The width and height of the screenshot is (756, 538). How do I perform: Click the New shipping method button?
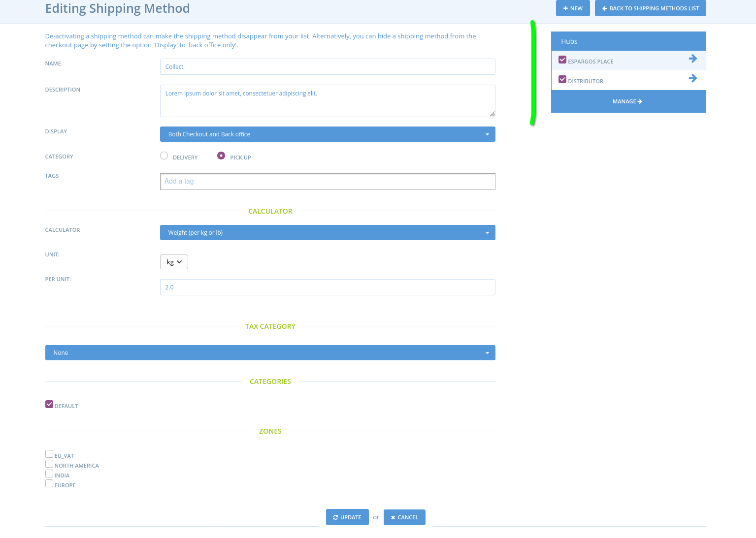click(573, 8)
